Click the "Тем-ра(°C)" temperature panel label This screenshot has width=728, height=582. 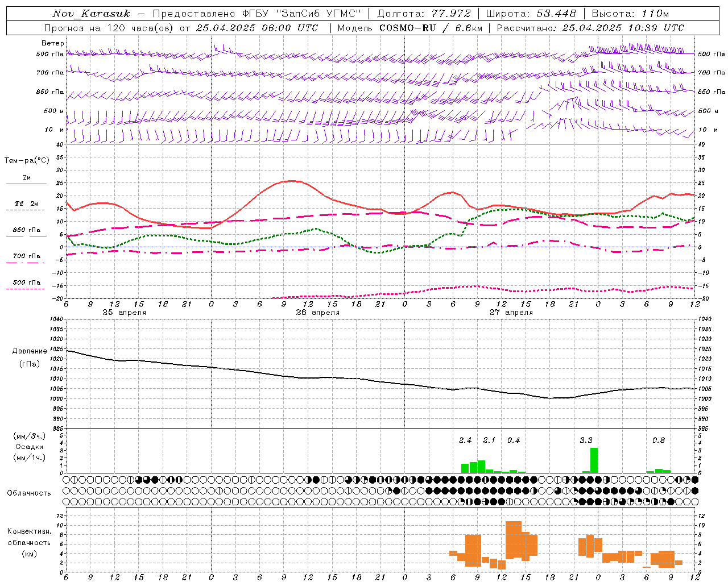27,160
